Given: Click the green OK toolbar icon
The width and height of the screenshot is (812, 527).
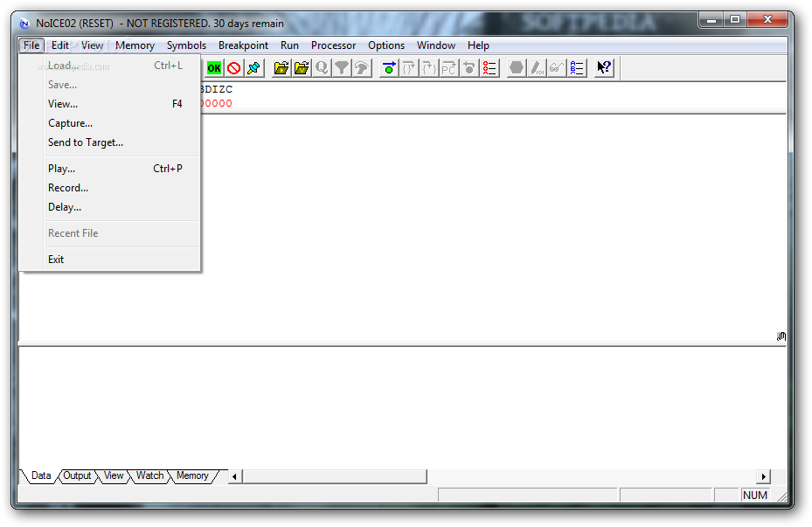Looking at the screenshot, I should point(214,68).
